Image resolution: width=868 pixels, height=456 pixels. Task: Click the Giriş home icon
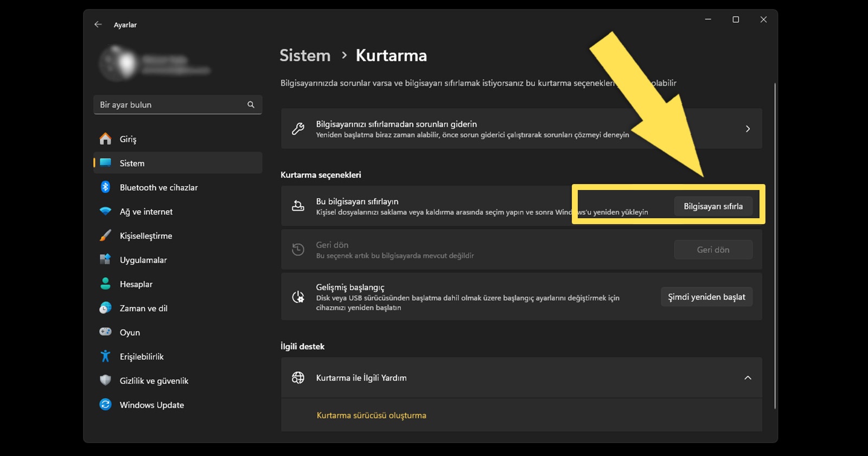tap(105, 139)
